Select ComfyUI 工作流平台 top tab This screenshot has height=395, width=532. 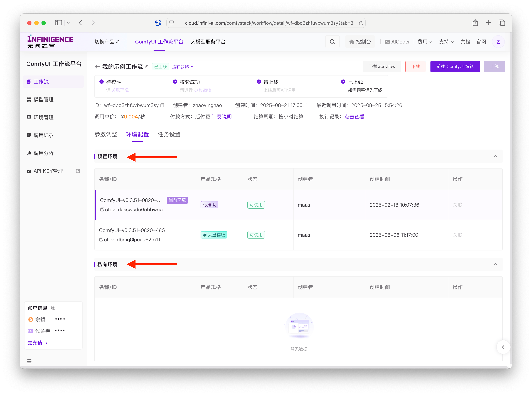[159, 42]
